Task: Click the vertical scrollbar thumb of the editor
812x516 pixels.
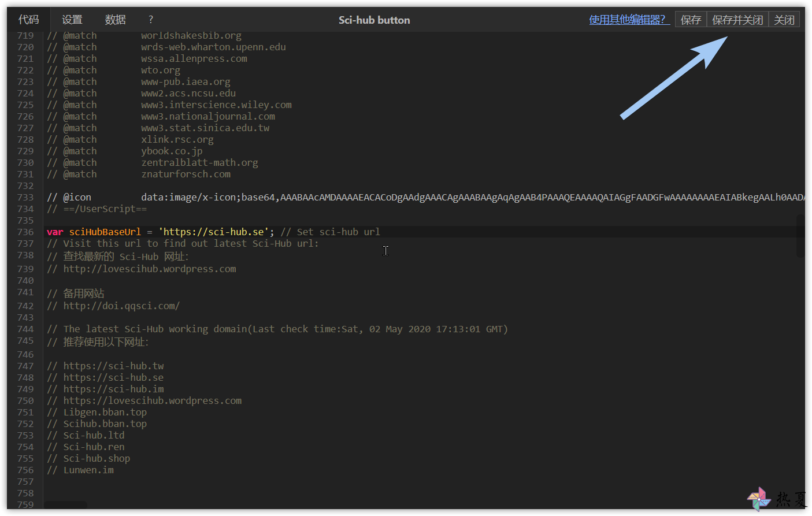Action: [x=800, y=236]
